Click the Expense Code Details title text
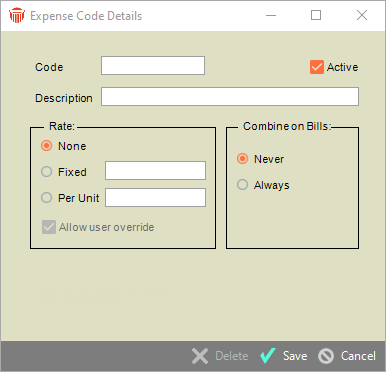Viewport: 386px width, 372px height. 86,16
